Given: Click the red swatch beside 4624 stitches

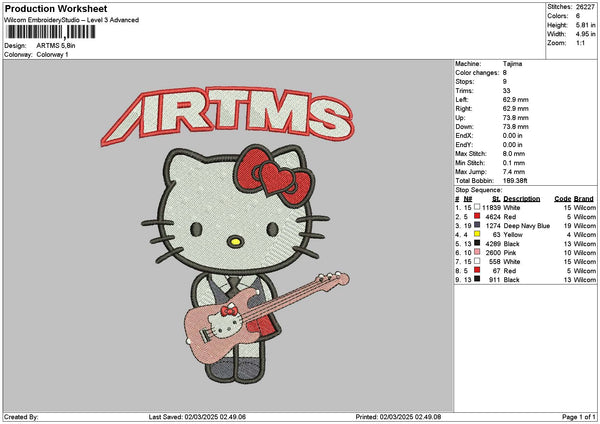Looking at the screenshot, I should click(477, 216).
